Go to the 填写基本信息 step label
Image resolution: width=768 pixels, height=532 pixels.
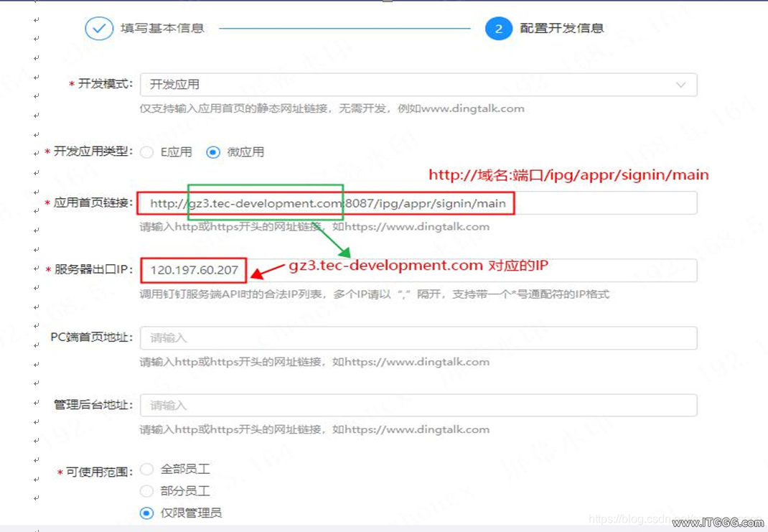pos(163,29)
